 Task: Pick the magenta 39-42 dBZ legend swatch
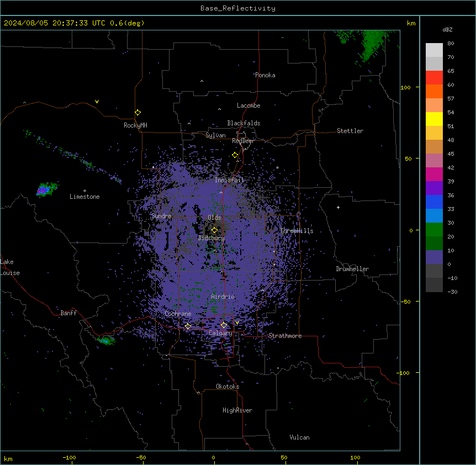[x=434, y=174]
